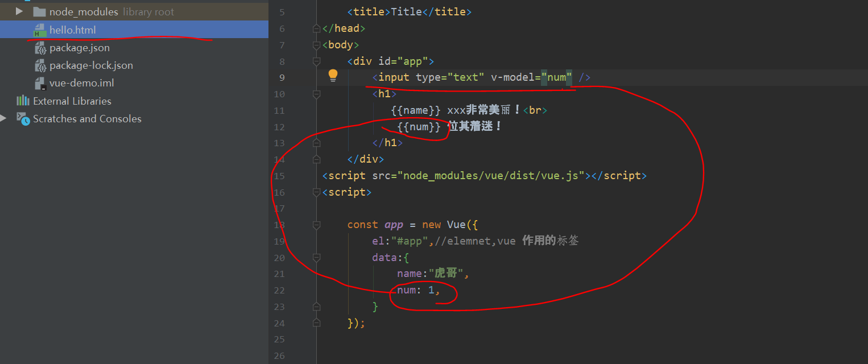Click the //elemnet,vue comment
Screen dimensions: 868x364
point(506,241)
